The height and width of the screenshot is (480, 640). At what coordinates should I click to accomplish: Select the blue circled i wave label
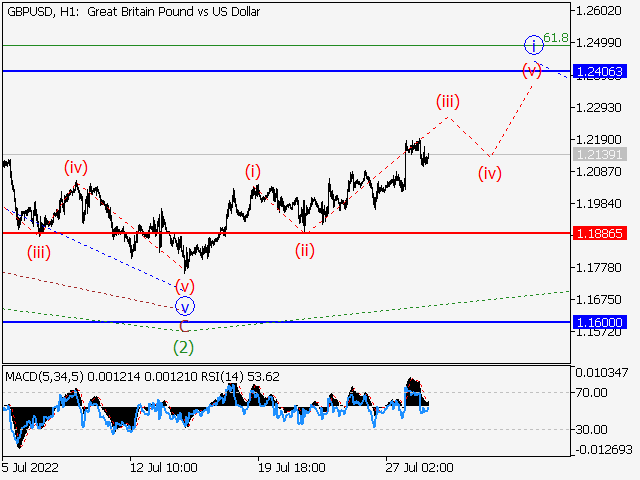pyautogui.click(x=534, y=45)
